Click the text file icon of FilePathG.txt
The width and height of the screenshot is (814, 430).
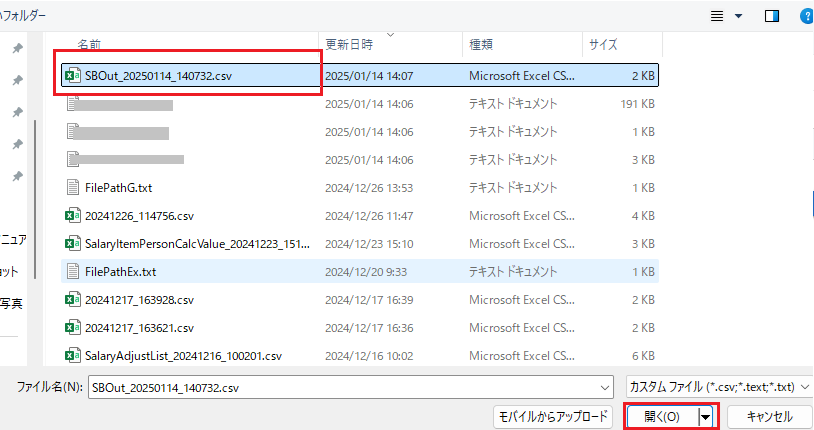pos(72,187)
